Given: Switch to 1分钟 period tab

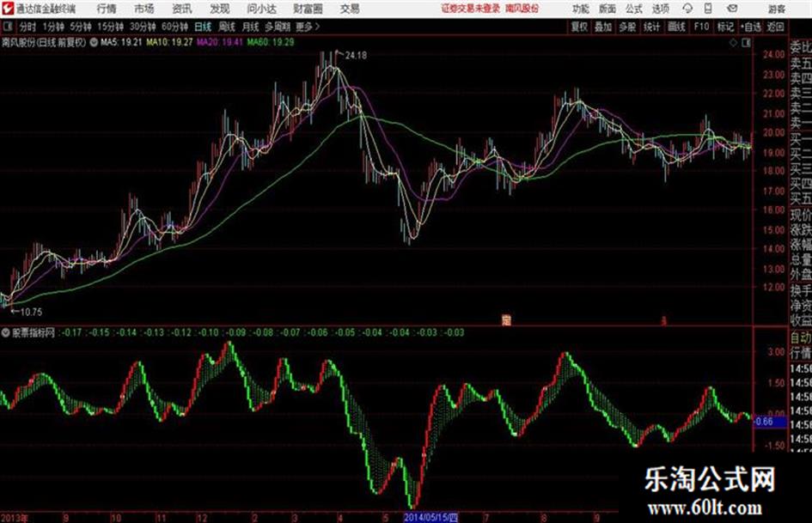Looking at the screenshot, I should click(53, 27).
